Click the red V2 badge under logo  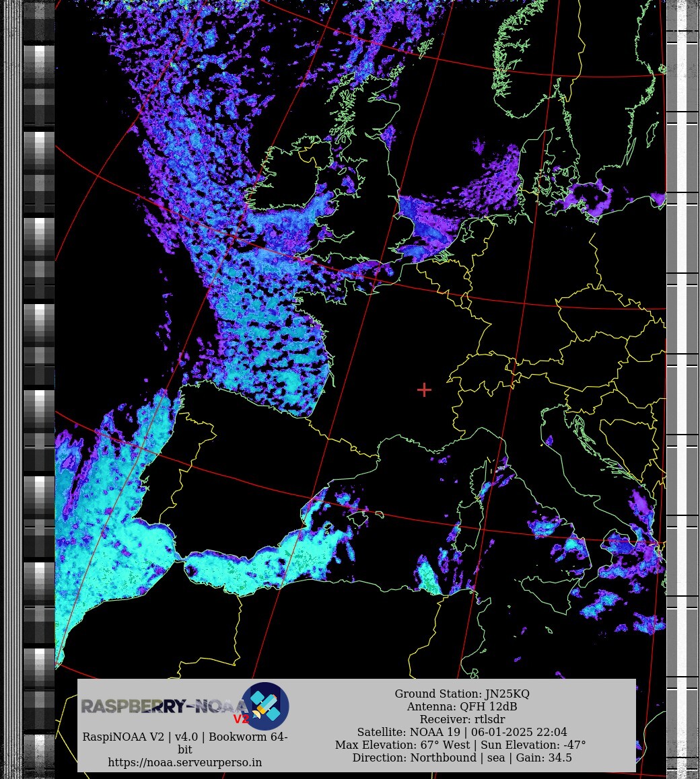click(241, 719)
